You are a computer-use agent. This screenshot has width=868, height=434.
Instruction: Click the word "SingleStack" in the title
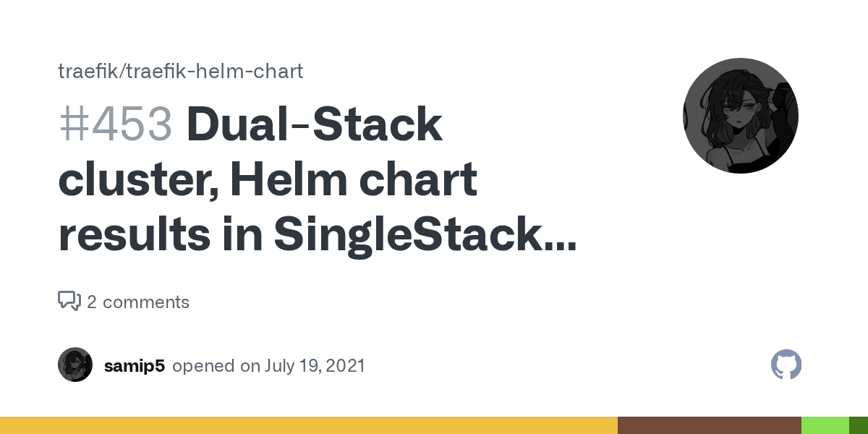point(405,236)
